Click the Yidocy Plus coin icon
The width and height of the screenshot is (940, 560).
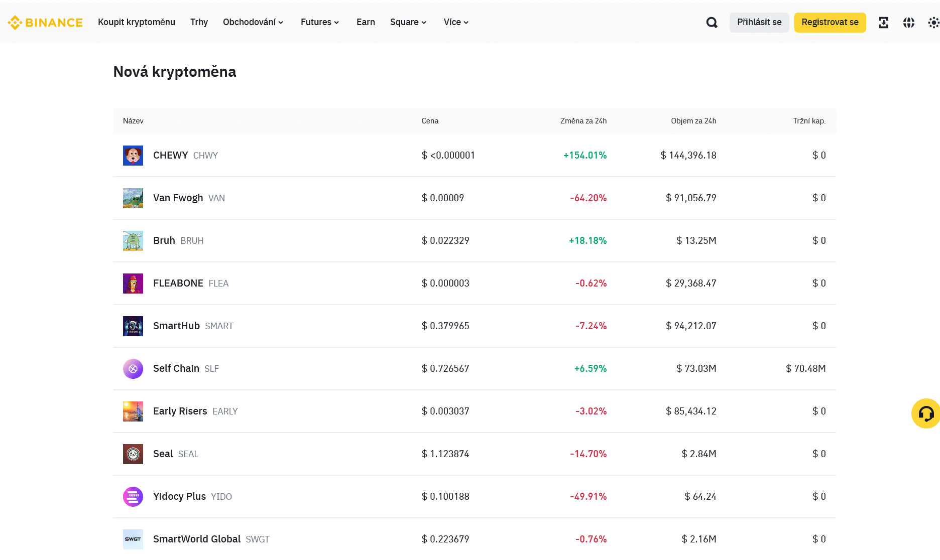(133, 497)
